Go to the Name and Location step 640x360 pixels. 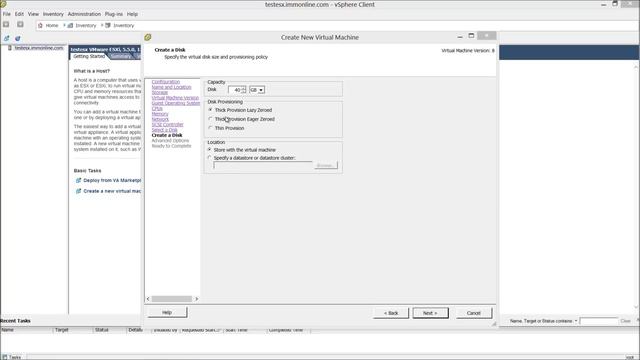pos(171,87)
